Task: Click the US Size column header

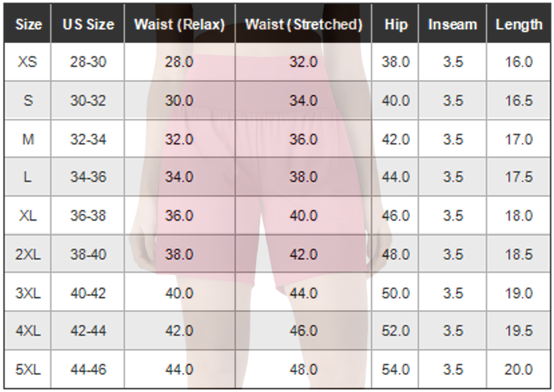Action: click(x=88, y=24)
